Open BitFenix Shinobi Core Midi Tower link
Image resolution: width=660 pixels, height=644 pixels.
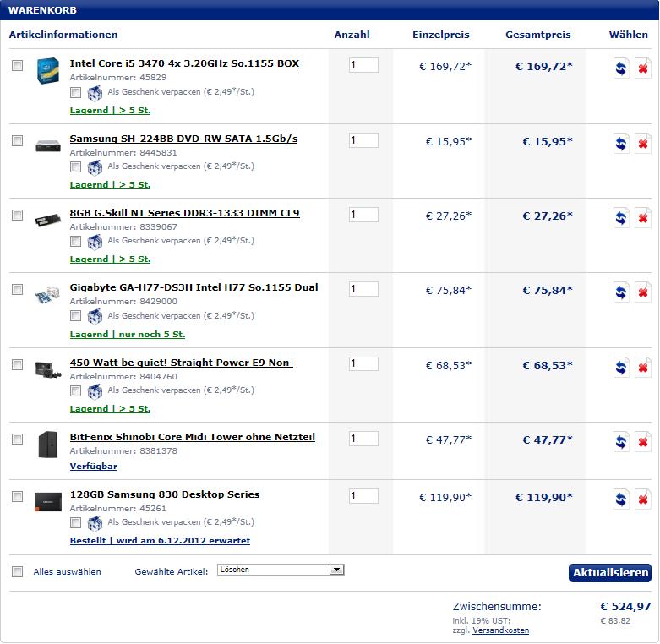point(193,437)
